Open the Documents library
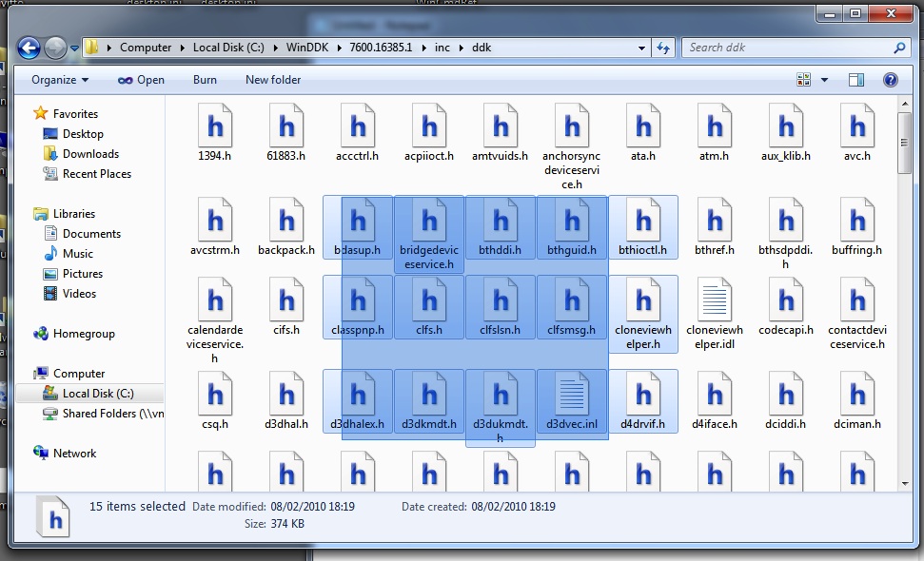Image resolution: width=924 pixels, height=561 pixels. pos(91,234)
